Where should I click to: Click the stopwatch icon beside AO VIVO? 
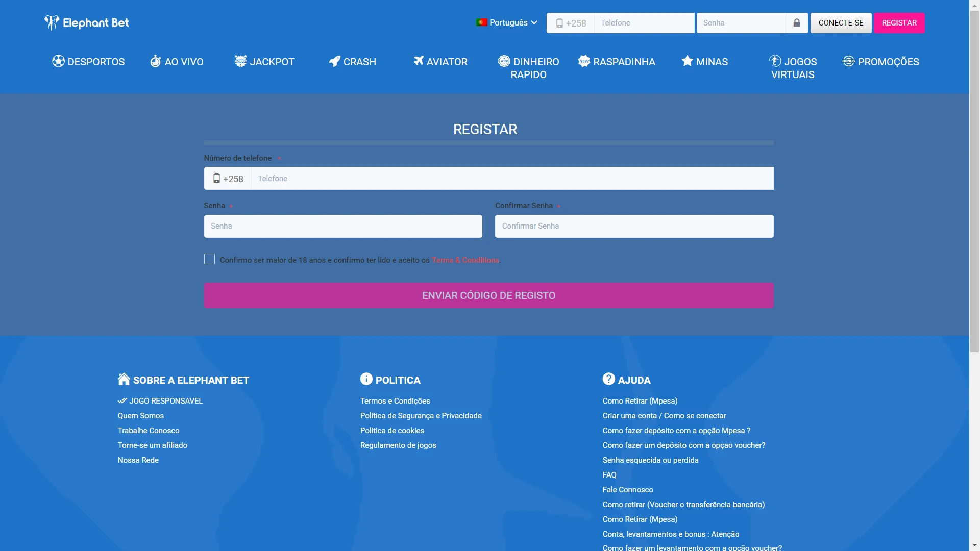click(x=156, y=61)
